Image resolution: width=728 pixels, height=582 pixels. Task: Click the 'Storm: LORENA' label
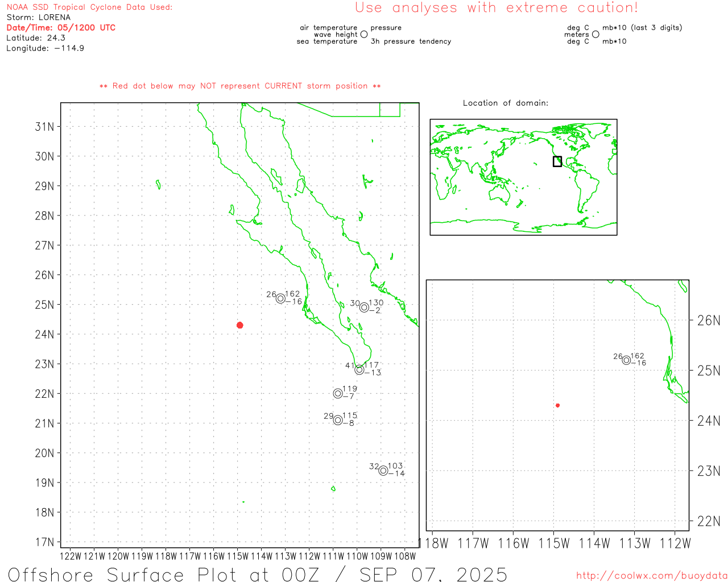tap(39, 17)
